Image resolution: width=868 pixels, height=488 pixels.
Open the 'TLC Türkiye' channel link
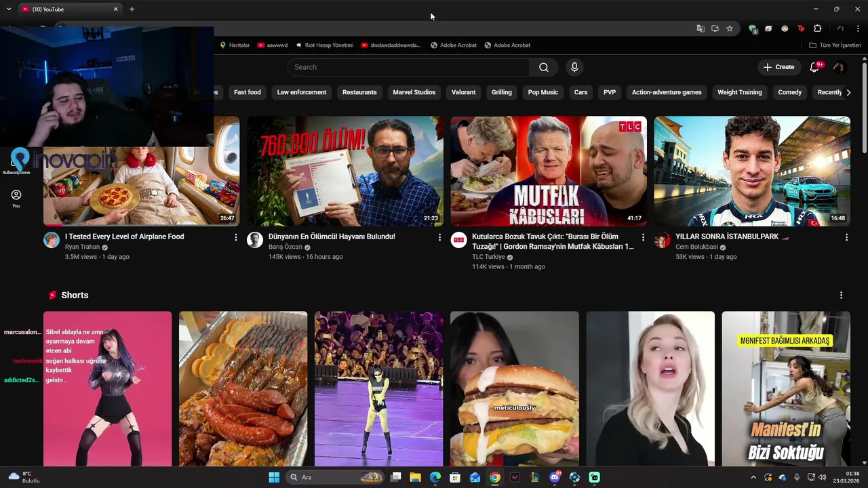click(x=488, y=257)
